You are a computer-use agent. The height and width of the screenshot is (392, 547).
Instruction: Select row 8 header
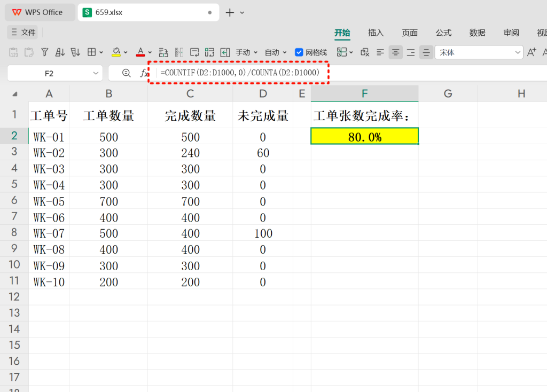click(x=14, y=233)
